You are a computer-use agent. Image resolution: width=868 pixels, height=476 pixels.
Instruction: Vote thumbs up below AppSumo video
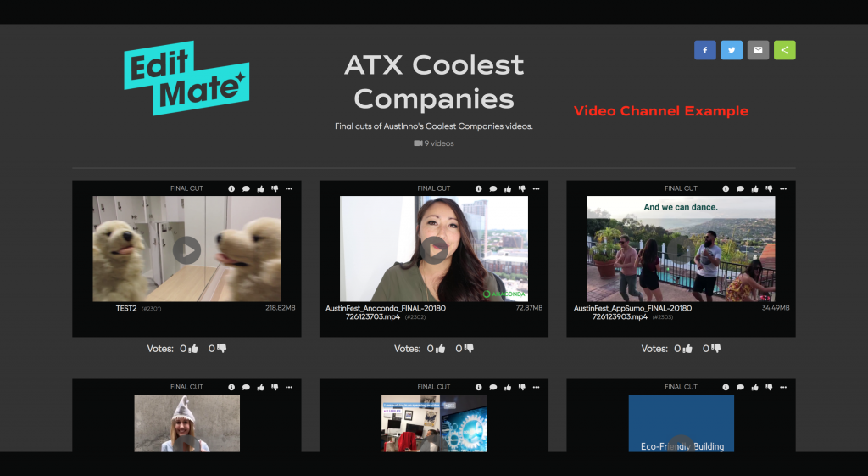[x=687, y=348]
